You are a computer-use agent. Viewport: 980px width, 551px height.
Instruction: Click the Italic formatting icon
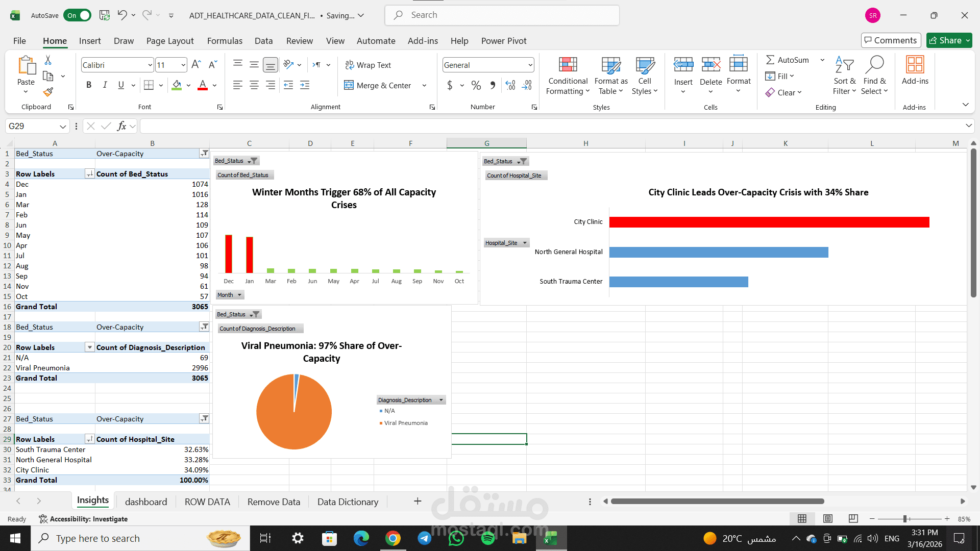[x=105, y=85]
